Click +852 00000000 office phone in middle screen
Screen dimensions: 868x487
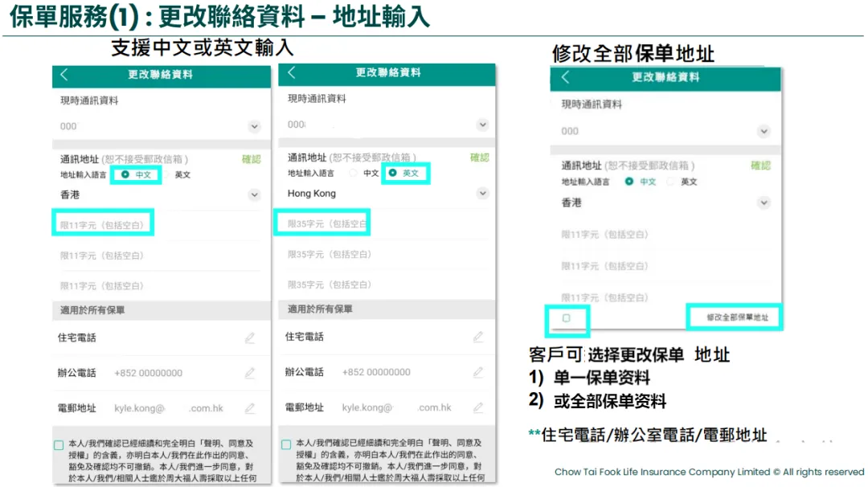pyautogui.click(x=376, y=372)
